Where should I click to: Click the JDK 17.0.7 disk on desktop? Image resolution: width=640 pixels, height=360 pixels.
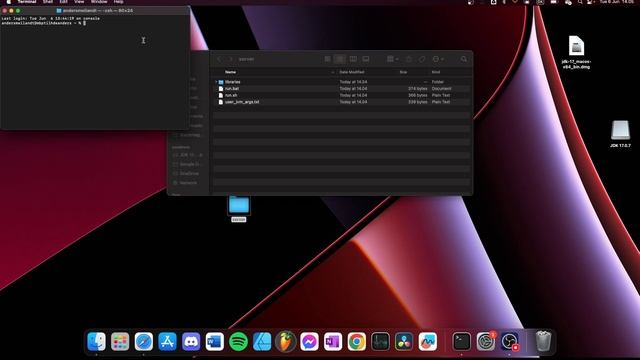pyautogui.click(x=620, y=134)
